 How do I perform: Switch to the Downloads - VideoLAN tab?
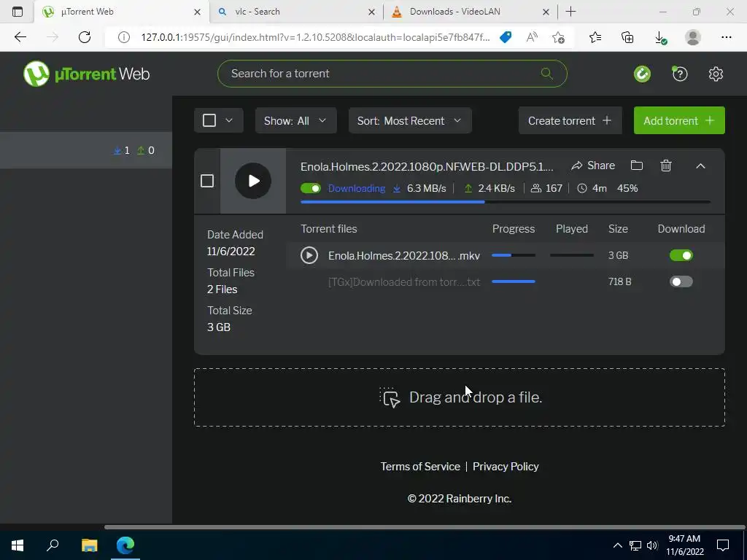tap(471, 12)
